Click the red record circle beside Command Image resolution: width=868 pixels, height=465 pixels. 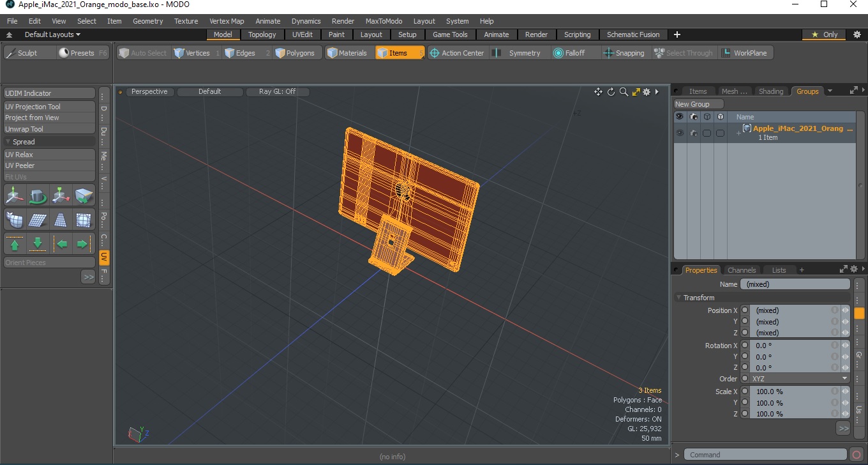pyautogui.click(x=857, y=455)
